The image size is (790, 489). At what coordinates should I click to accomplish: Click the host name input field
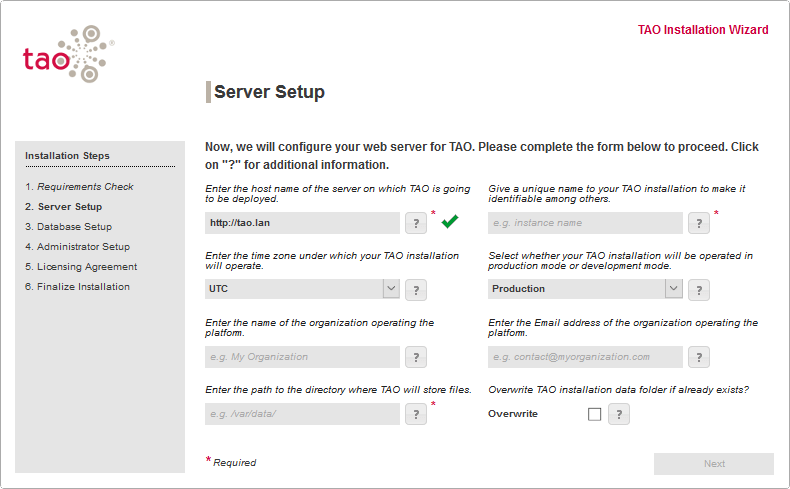click(302, 222)
